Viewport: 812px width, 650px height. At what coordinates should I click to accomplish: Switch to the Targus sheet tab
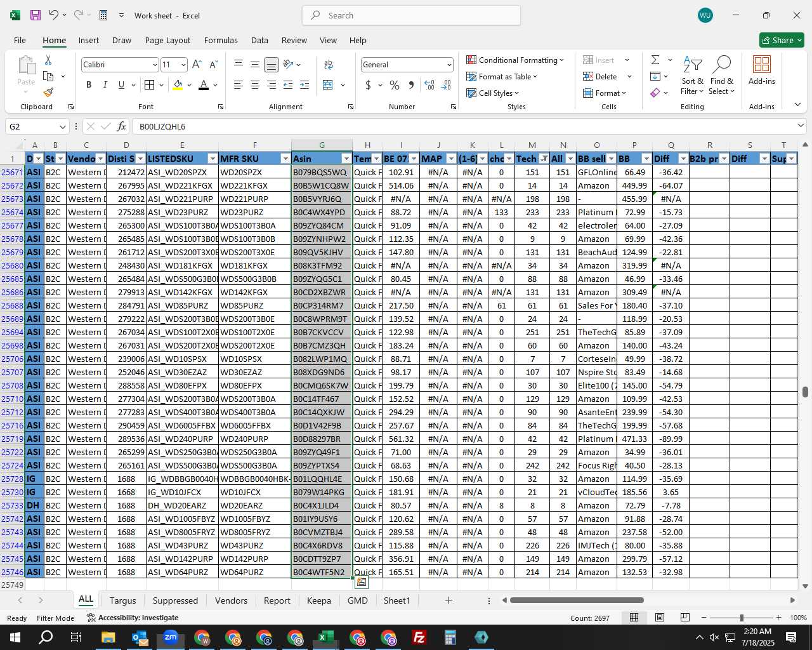pos(122,600)
